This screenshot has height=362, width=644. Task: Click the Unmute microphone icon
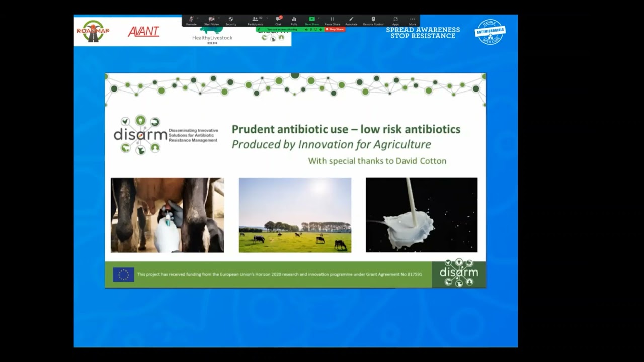(x=191, y=19)
